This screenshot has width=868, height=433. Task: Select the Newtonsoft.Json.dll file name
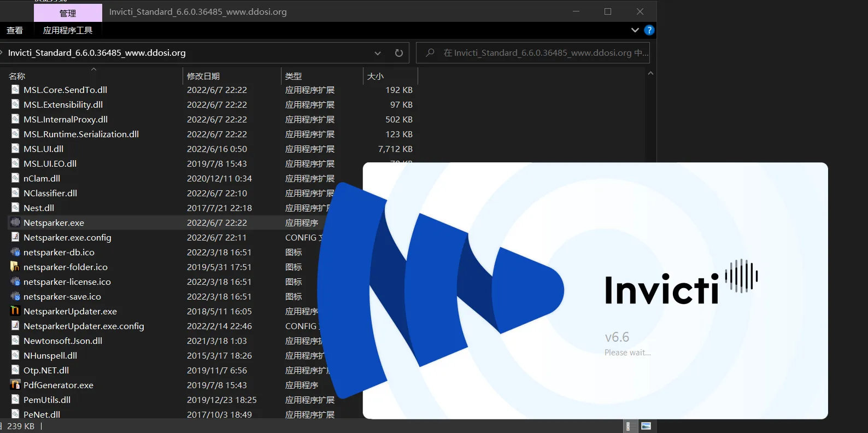pyautogui.click(x=63, y=341)
